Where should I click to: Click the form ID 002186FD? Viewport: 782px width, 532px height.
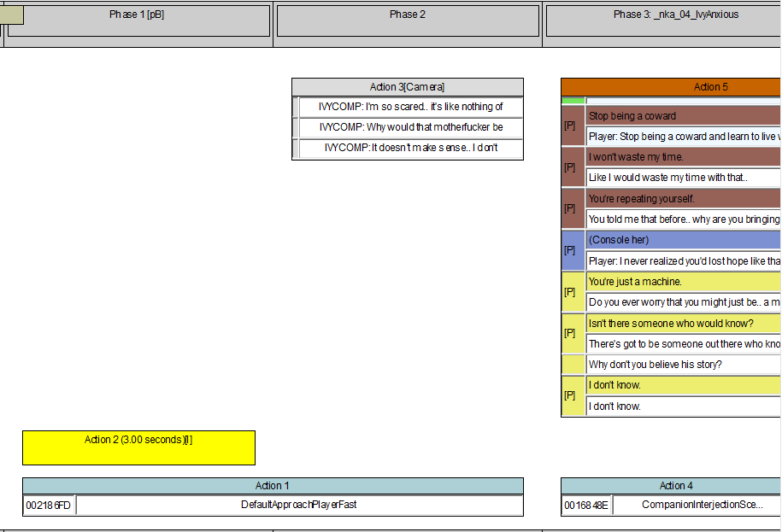coord(49,506)
